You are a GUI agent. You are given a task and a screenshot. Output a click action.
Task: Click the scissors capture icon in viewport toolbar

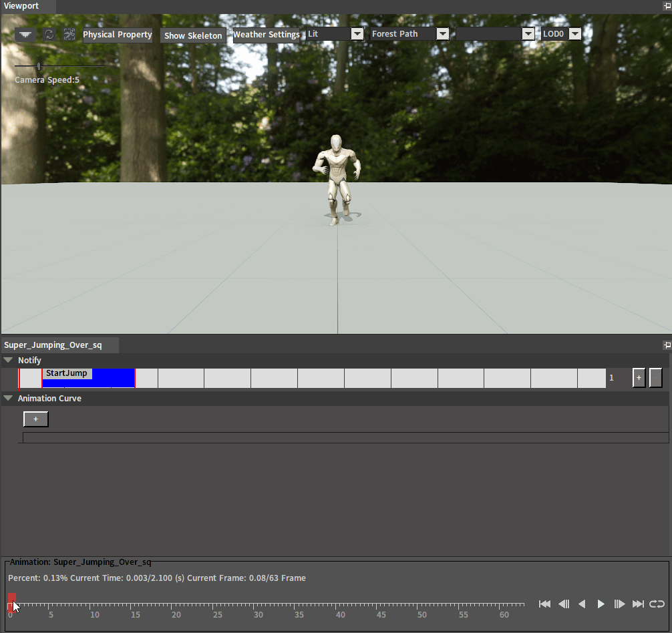[x=69, y=34]
